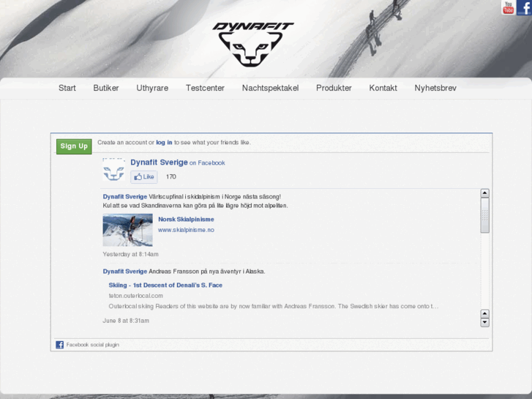Viewport: 532px width, 399px height.
Task: Open the Kontakt page
Action: point(383,88)
